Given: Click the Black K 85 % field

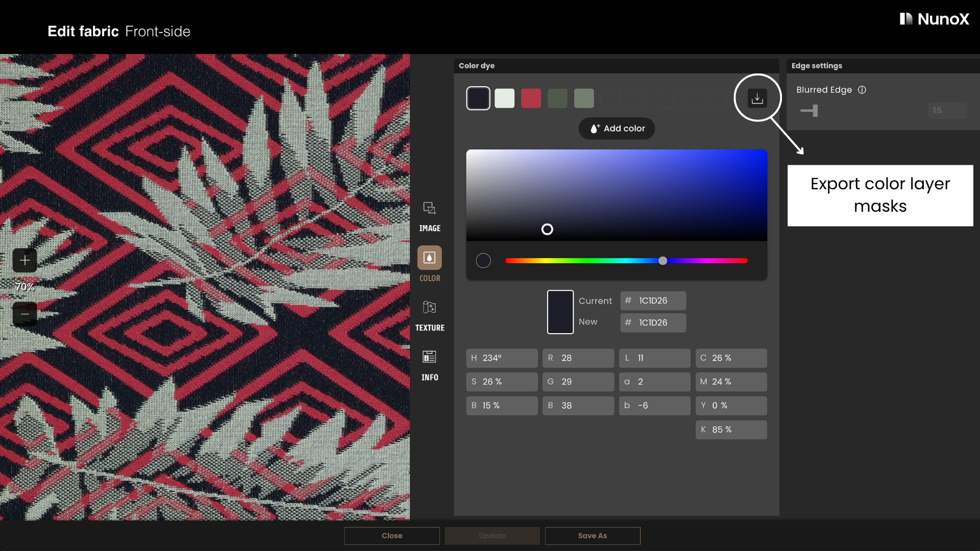Looking at the screenshot, I should click(x=731, y=430).
